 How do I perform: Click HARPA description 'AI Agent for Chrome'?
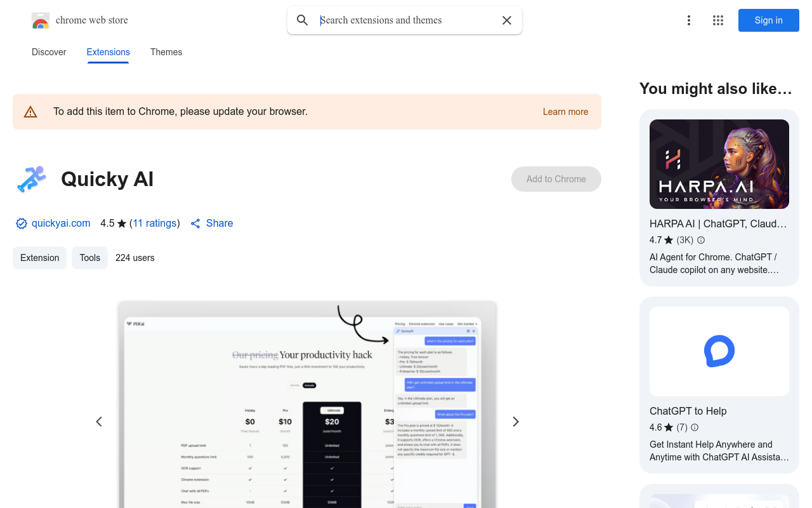click(714, 264)
